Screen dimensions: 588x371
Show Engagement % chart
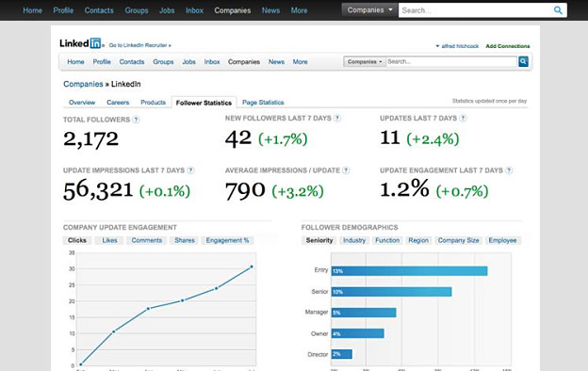pyautogui.click(x=227, y=240)
